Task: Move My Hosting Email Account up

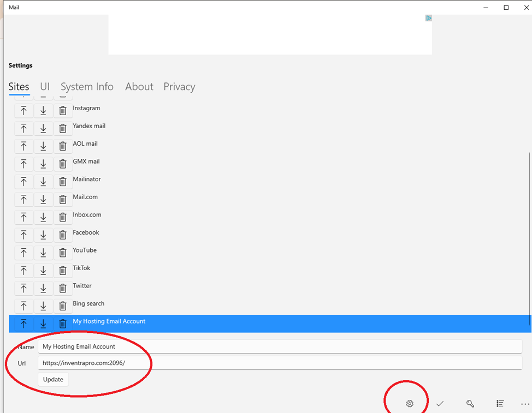Action: [23, 324]
